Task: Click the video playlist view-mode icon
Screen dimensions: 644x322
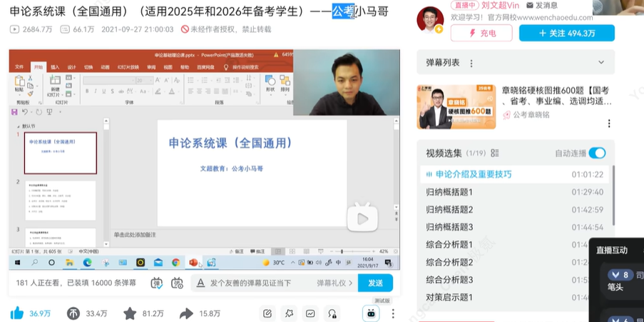Action: (495, 153)
